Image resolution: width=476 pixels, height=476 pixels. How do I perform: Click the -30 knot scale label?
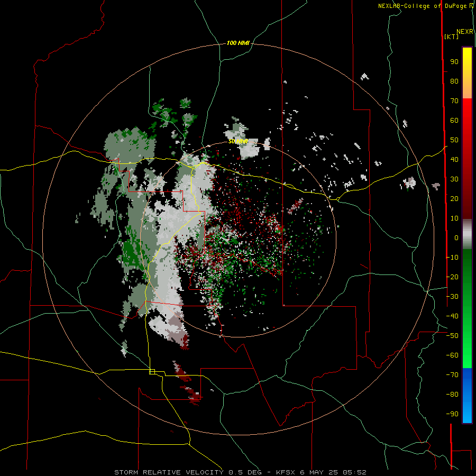click(452, 296)
